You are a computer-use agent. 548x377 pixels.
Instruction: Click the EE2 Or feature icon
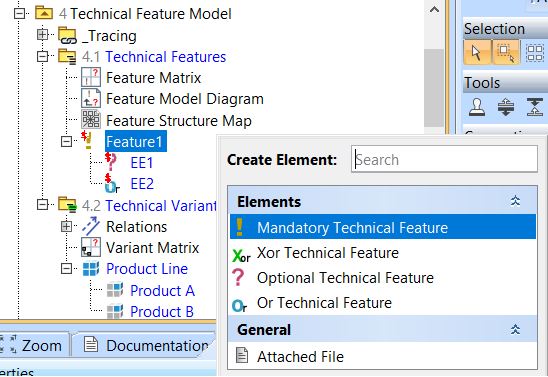(x=112, y=183)
